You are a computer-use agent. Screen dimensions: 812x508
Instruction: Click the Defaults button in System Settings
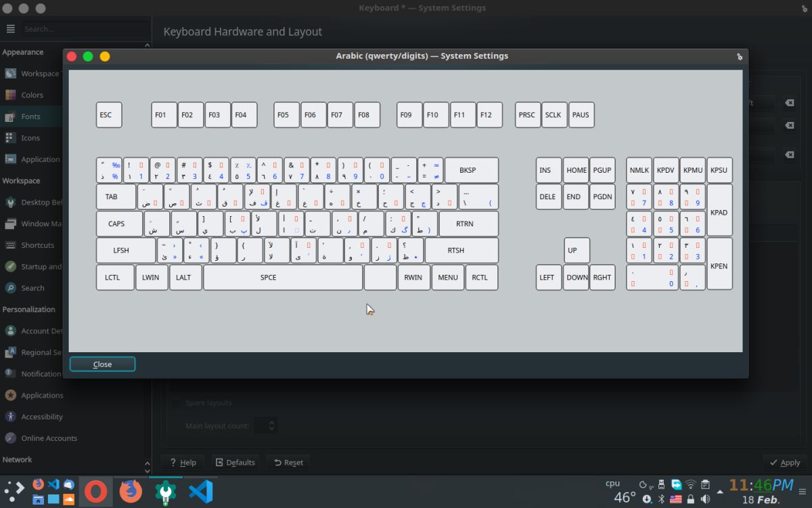[x=235, y=463]
